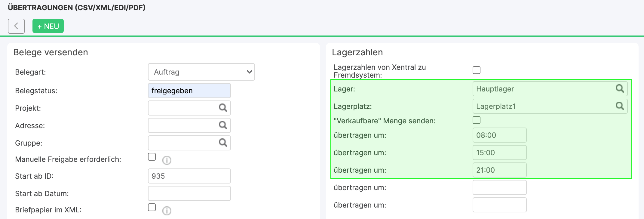
Task: Click the Adresse search magnifier icon
Action: pyautogui.click(x=223, y=125)
